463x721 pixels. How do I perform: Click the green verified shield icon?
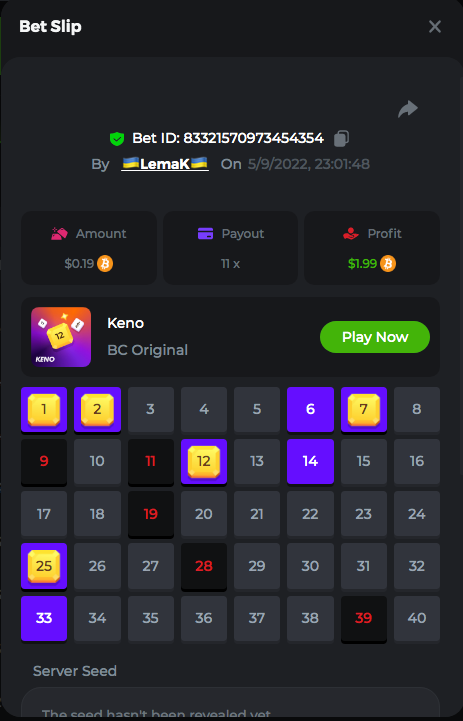pyautogui.click(x=117, y=138)
